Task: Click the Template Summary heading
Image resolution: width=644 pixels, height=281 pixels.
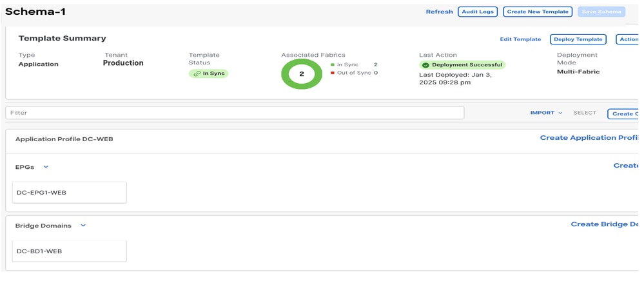Action: [63, 38]
